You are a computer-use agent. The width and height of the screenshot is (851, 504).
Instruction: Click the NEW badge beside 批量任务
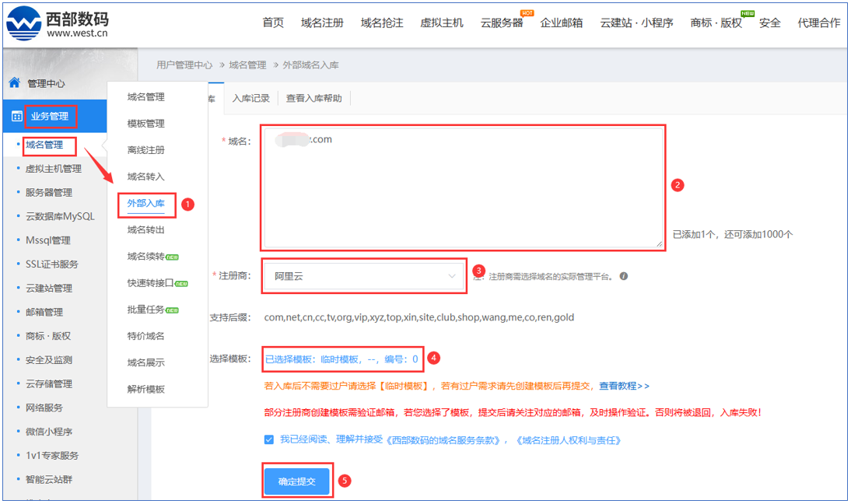coord(173,310)
